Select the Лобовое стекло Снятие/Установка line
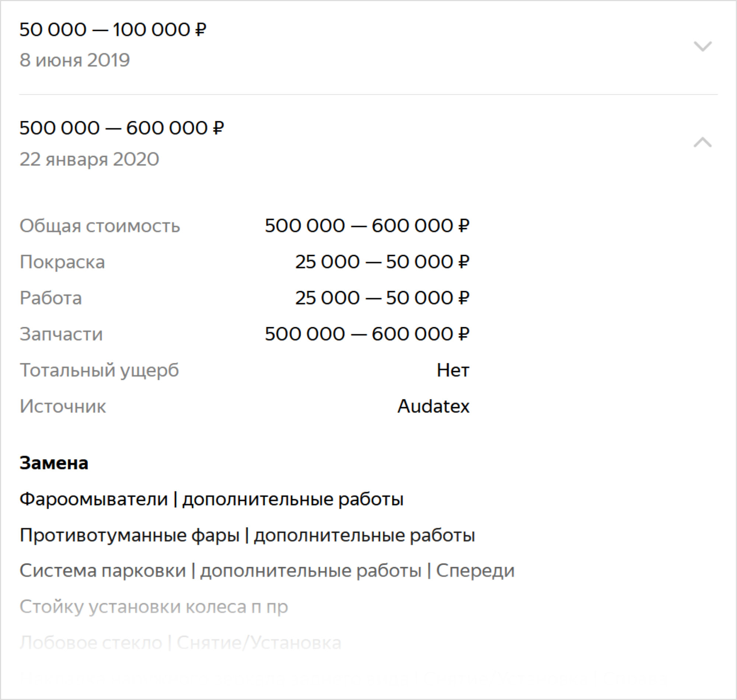The width and height of the screenshot is (737, 700). tap(181, 643)
